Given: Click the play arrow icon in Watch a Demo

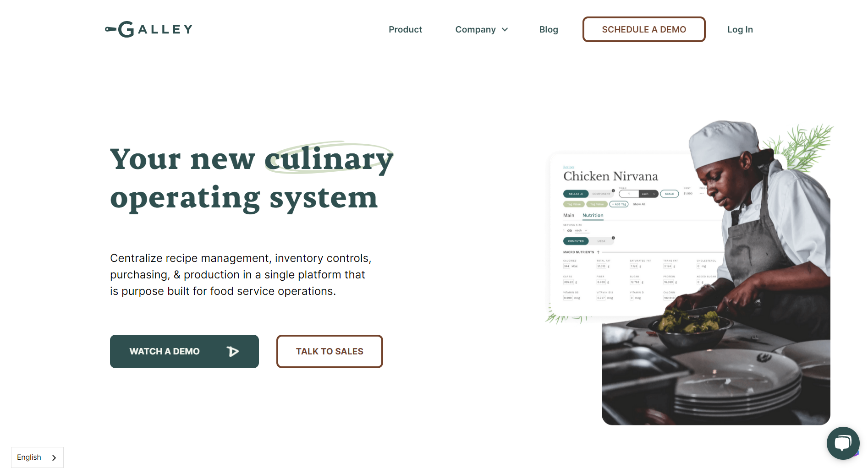Looking at the screenshot, I should tap(233, 351).
